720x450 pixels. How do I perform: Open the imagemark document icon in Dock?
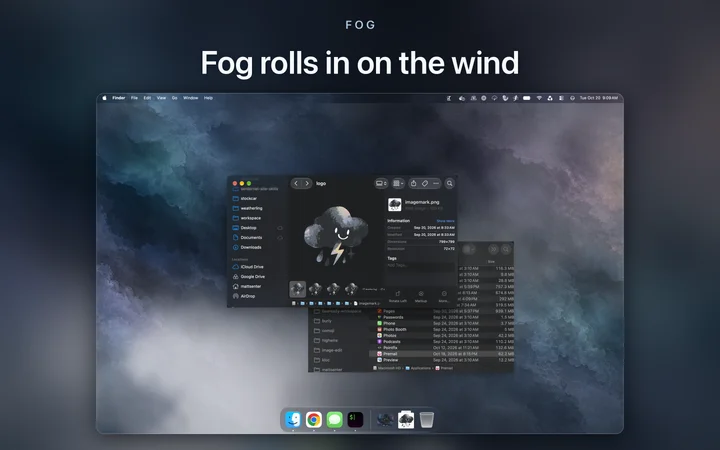406,420
